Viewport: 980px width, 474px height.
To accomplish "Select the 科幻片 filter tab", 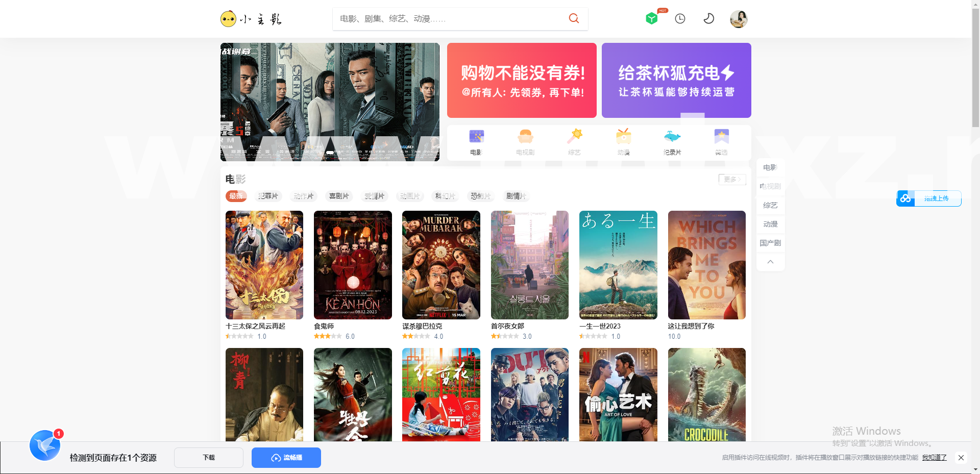I will [445, 196].
